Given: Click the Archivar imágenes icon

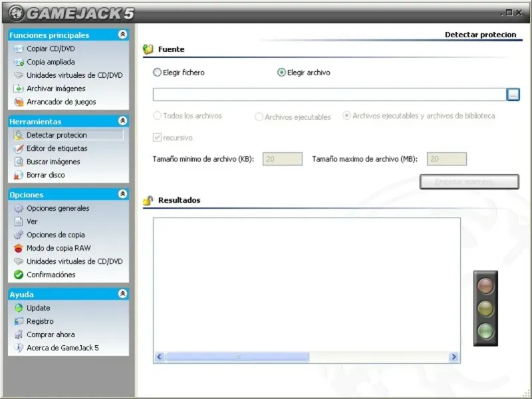Looking at the screenshot, I should 19,88.
